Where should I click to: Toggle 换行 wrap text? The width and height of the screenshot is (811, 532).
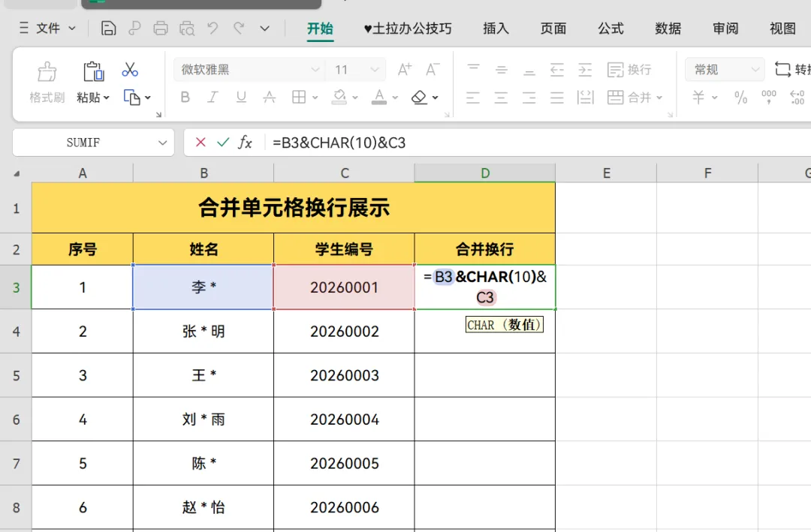coord(629,69)
